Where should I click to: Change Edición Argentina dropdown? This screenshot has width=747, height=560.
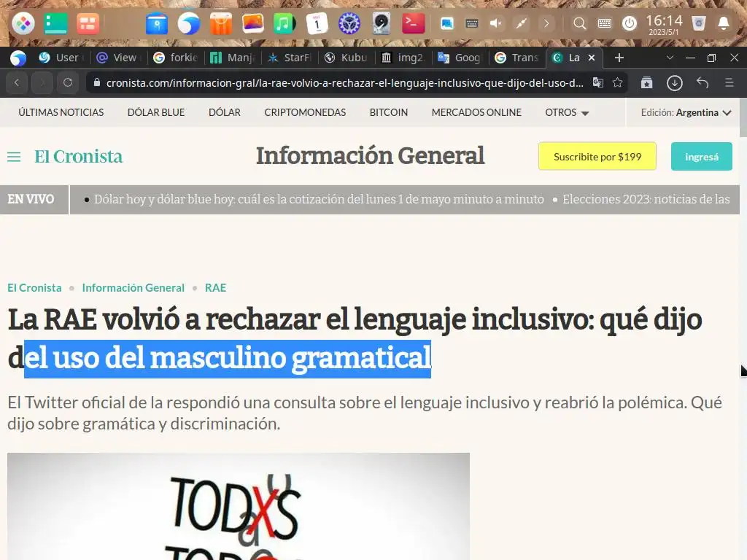(x=686, y=113)
